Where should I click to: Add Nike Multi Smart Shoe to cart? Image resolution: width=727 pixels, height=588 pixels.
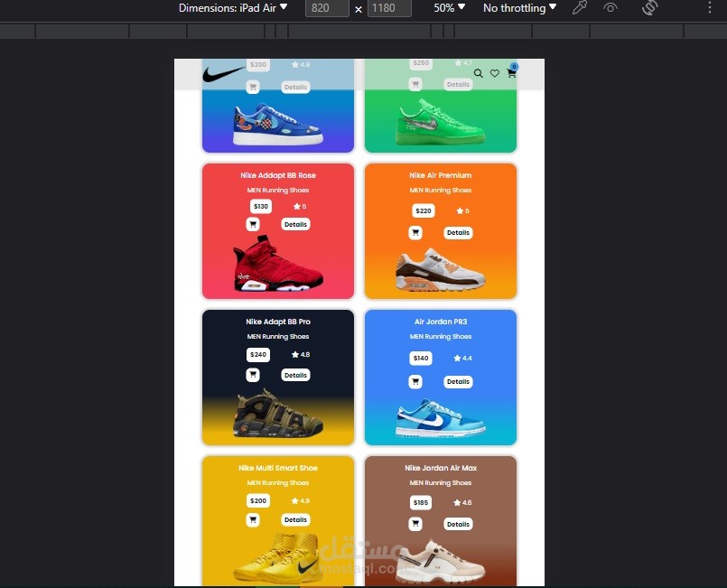click(253, 520)
